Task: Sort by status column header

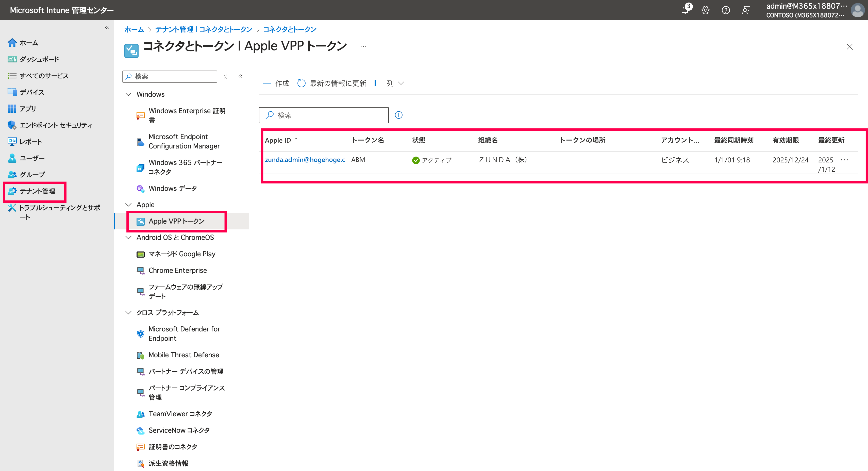Action: pyautogui.click(x=419, y=140)
